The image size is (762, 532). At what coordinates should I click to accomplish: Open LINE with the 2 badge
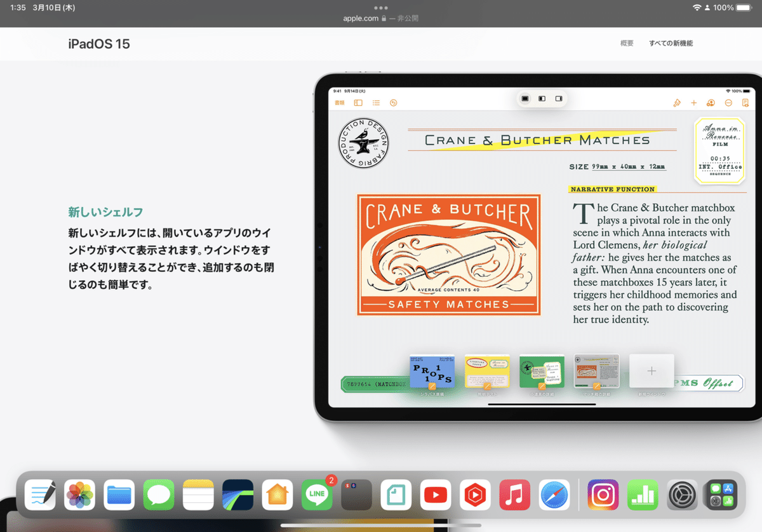point(317,495)
